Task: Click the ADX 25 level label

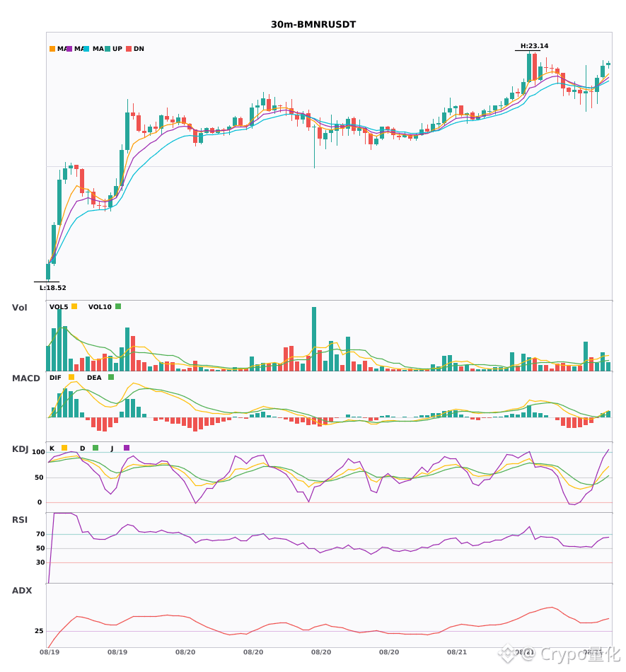Action: coord(39,631)
